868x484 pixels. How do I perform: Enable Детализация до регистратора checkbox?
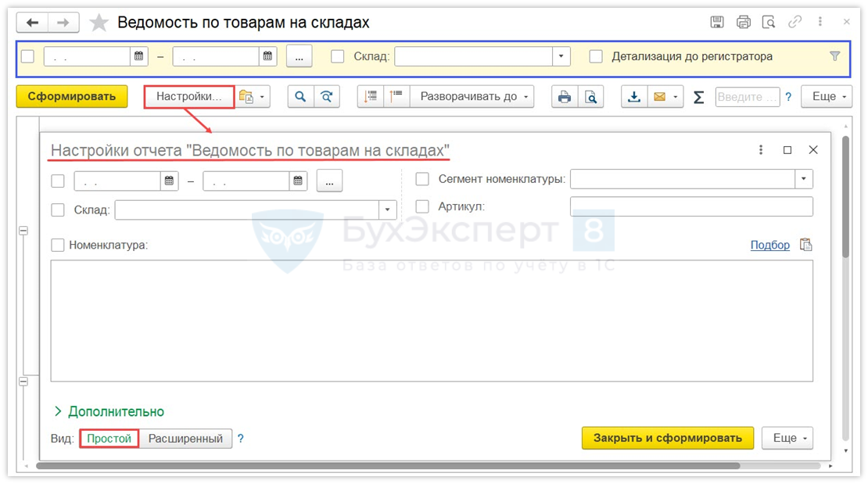click(596, 56)
